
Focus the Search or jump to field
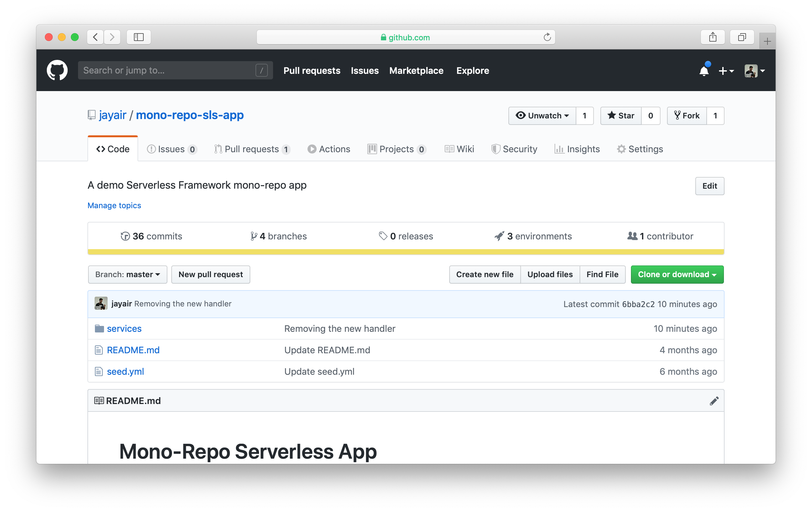pos(169,70)
